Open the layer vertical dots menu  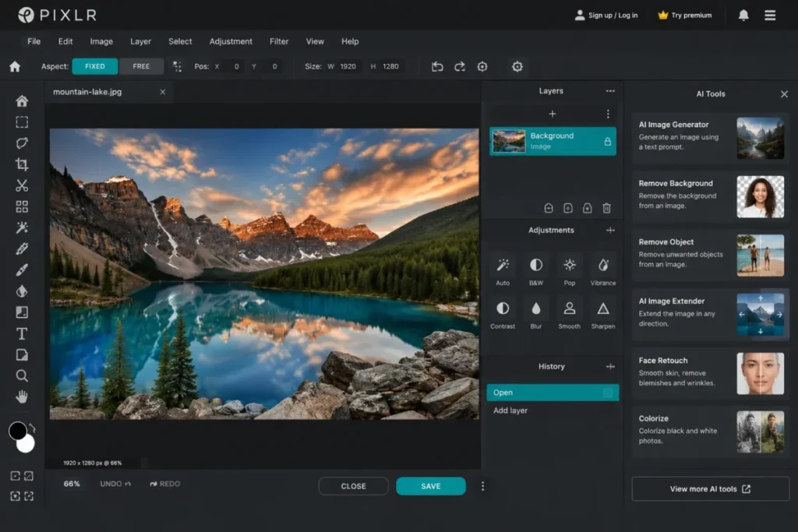coord(608,114)
